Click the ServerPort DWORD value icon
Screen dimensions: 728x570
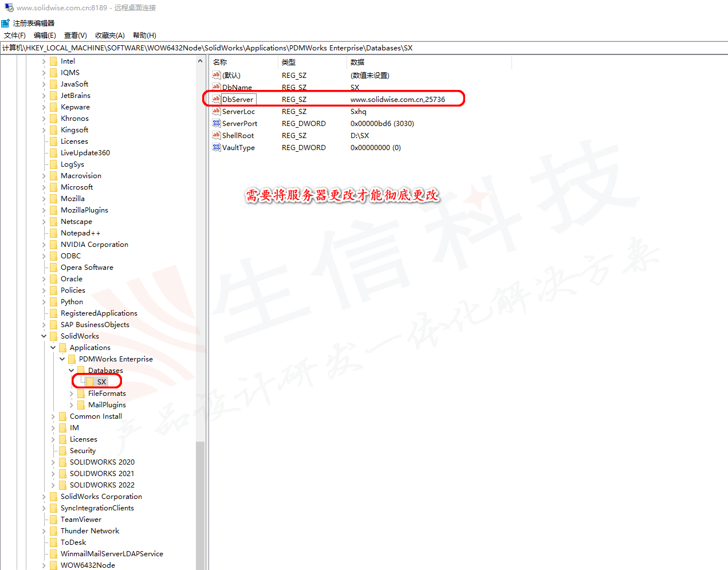pyautogui.click(x=216, y=123)
